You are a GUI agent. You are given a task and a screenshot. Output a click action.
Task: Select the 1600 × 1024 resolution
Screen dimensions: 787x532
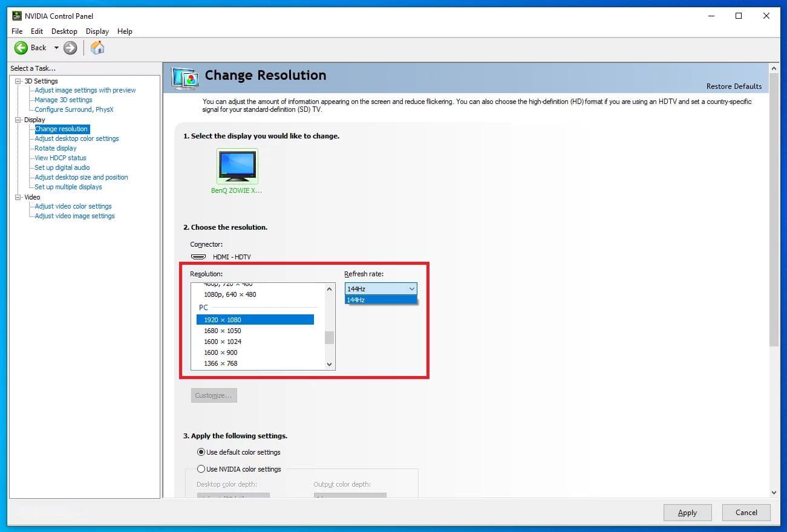(x=223, y=342)
